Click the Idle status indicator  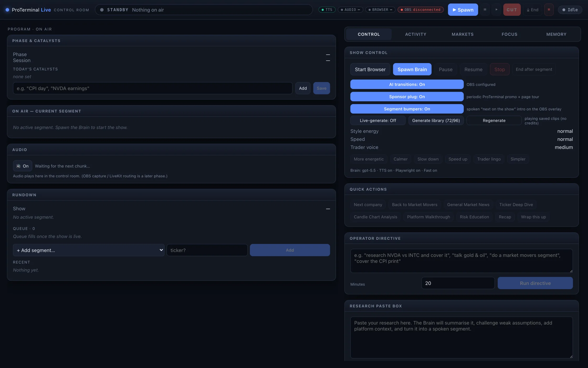pos(570,10)
